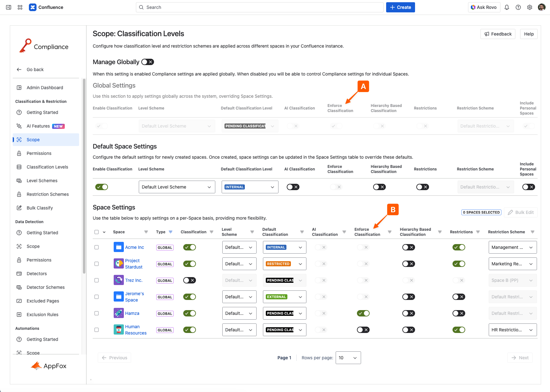Open the notifications bell icon
This screenshot has width=550, height=392.
[x=507, y=7]
